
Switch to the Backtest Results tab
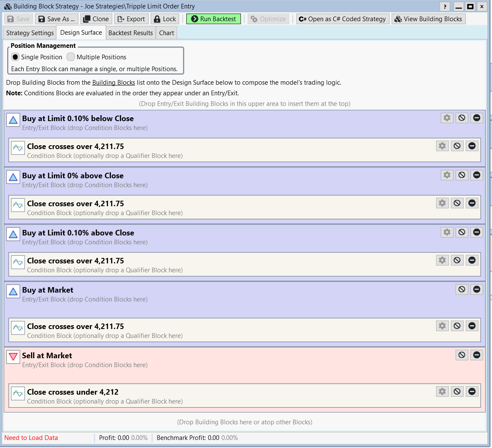[x=130, y=33]
